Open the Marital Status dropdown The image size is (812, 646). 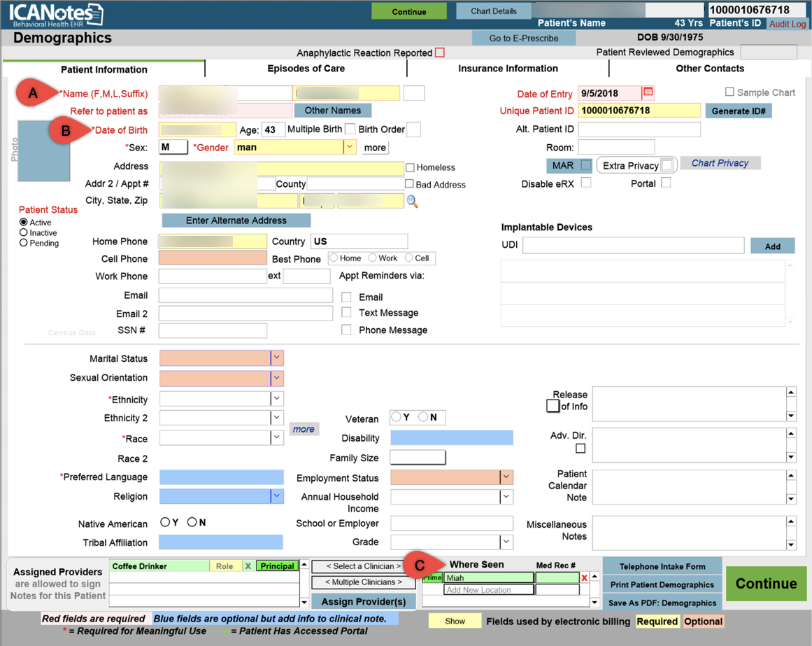(278, 358)
